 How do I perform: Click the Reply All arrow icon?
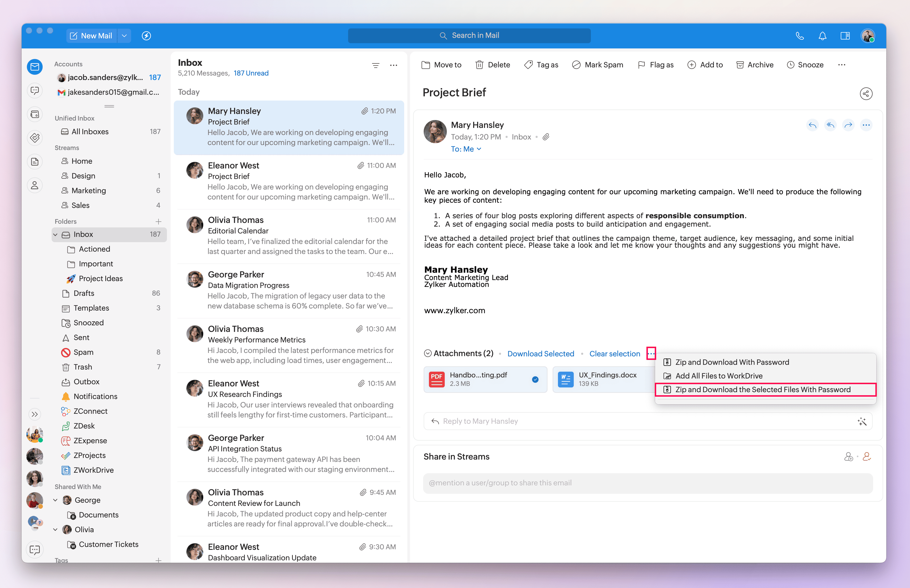point(830,125)
